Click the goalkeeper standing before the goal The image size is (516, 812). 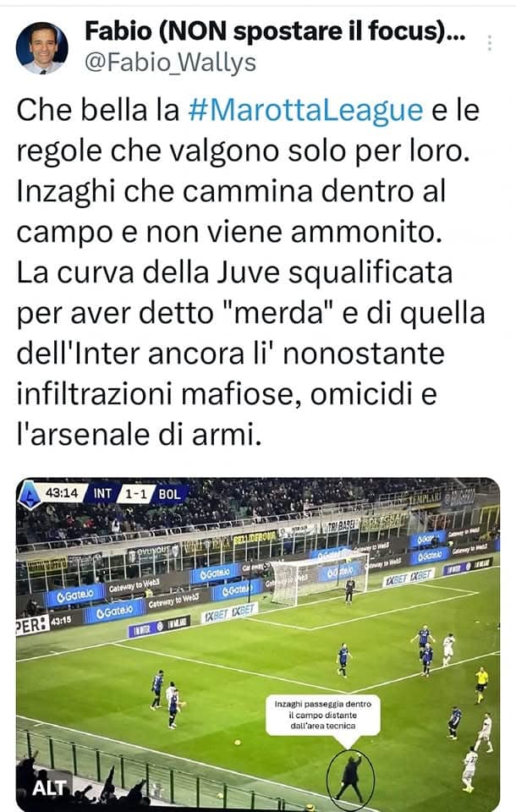350,591
